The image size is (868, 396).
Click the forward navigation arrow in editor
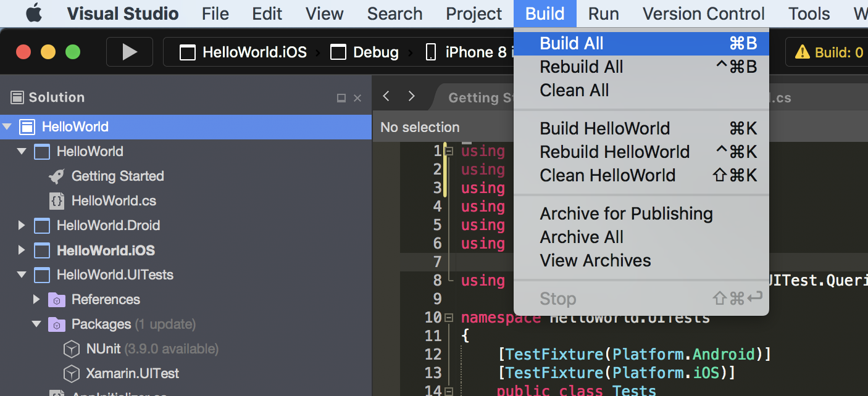pyautogui.click(x=411, y=96)
